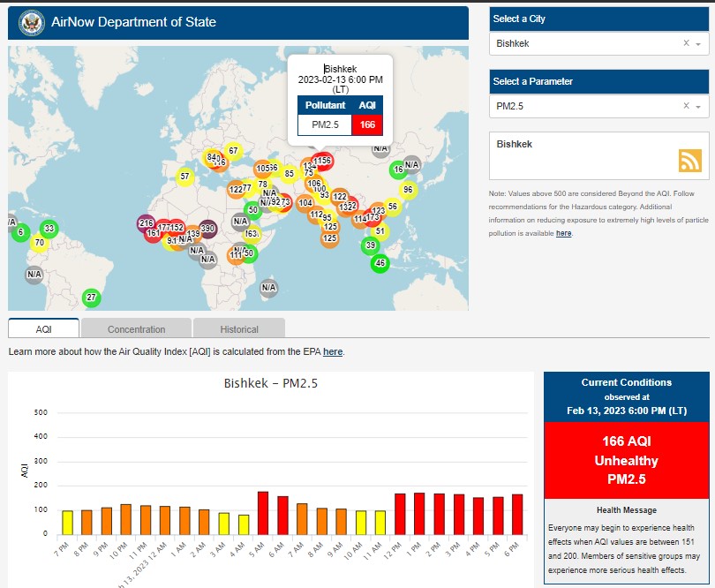Click the green 27 marker in South America
The width and height of the screenshot is (715, 588).
pos(91,298)
